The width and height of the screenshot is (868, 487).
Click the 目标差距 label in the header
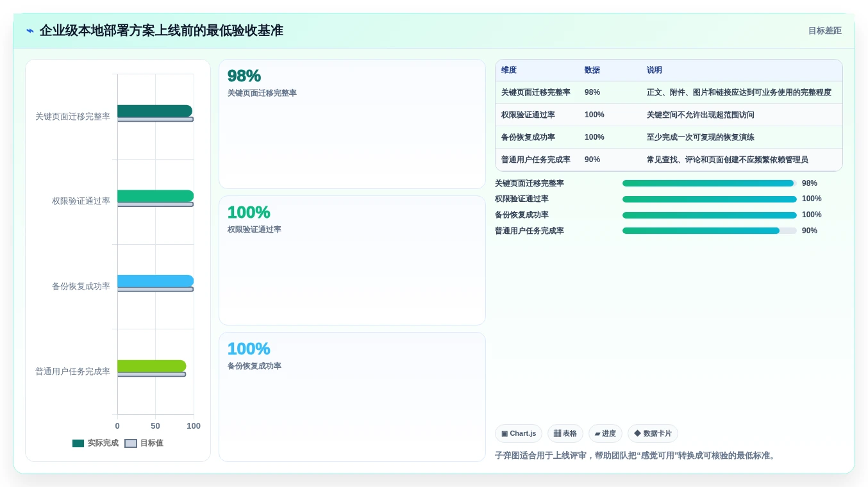[824, 31]
